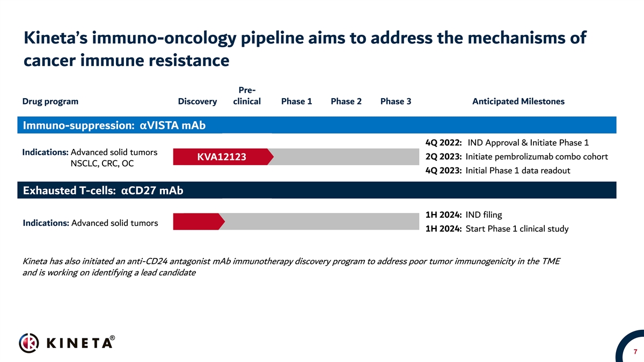The height and width of the screenshot is (362, 644).
Task: Click the 2Q 2023 pembrolizumab combo milestone
Action: (516, 157)
